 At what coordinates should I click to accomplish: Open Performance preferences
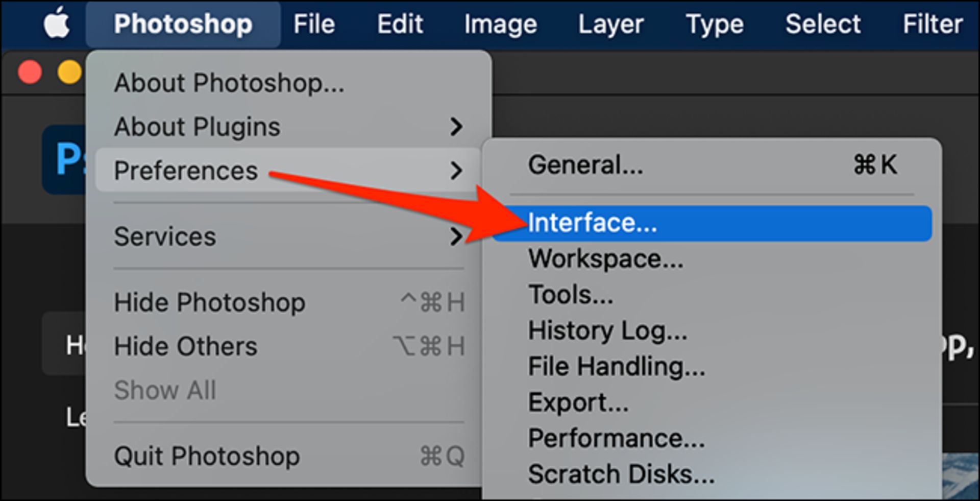pos(616,438)
